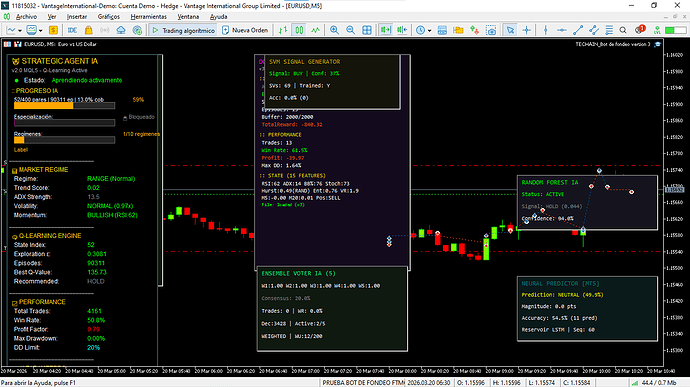Select the cursor arrow tool

click(x=510, y=30)
